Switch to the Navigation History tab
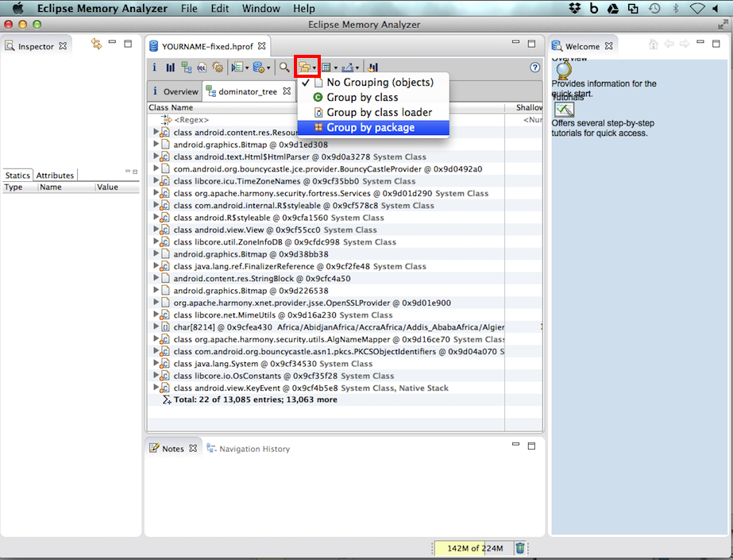Viewport: 733px width, 560px height. (249, 449)
